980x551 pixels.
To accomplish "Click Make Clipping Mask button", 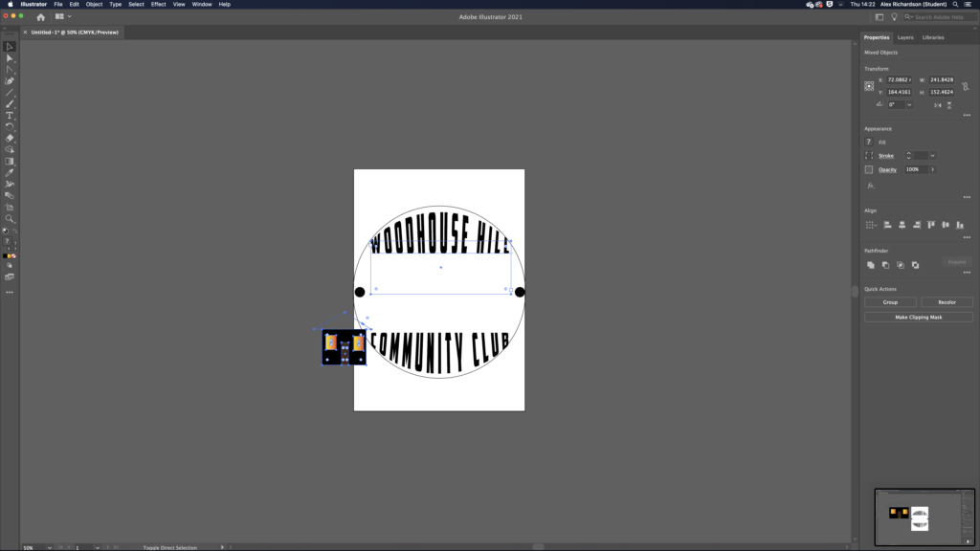I will click(x=918, y=318).
